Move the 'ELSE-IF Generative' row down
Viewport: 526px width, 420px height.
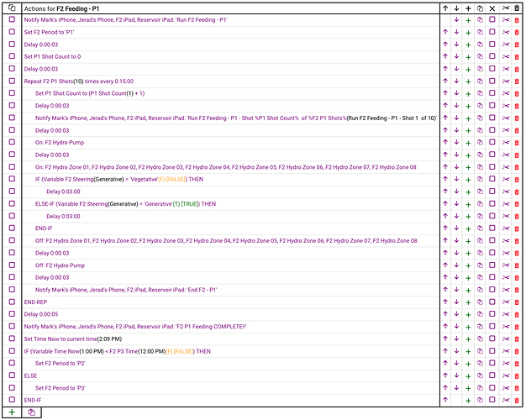(x=456, y=203)
